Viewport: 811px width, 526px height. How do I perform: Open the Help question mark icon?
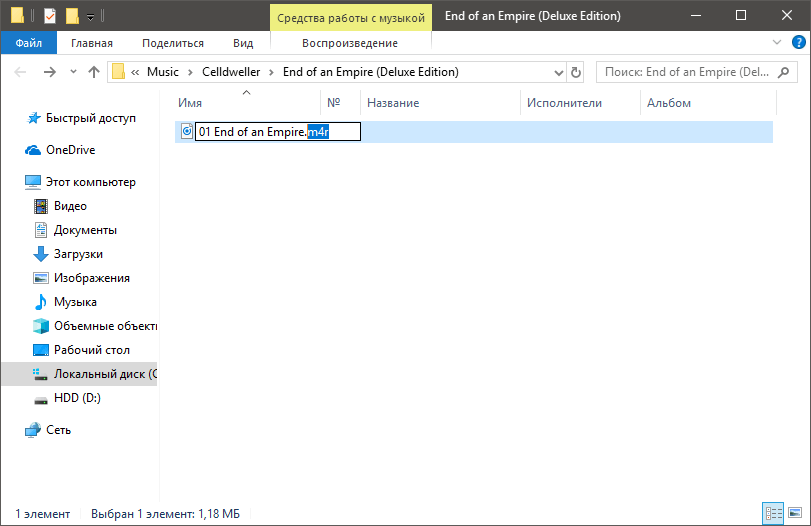pos(798,43)
